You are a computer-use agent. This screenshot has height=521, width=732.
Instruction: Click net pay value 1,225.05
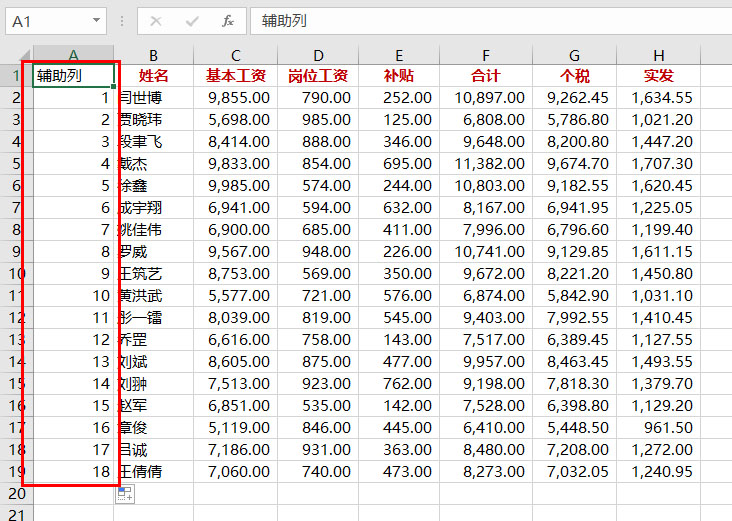(659, 207)
